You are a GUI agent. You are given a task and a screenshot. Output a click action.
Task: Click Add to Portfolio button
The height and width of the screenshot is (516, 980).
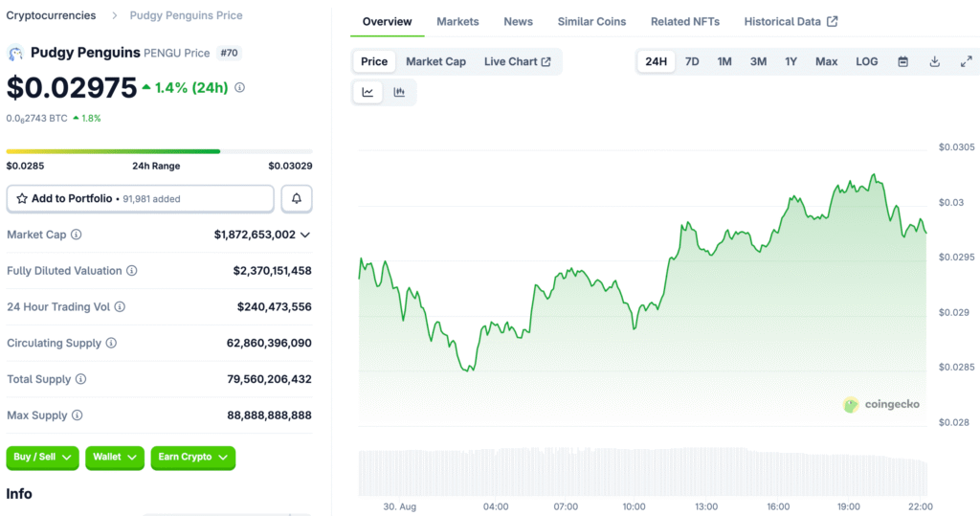point(140,198)
